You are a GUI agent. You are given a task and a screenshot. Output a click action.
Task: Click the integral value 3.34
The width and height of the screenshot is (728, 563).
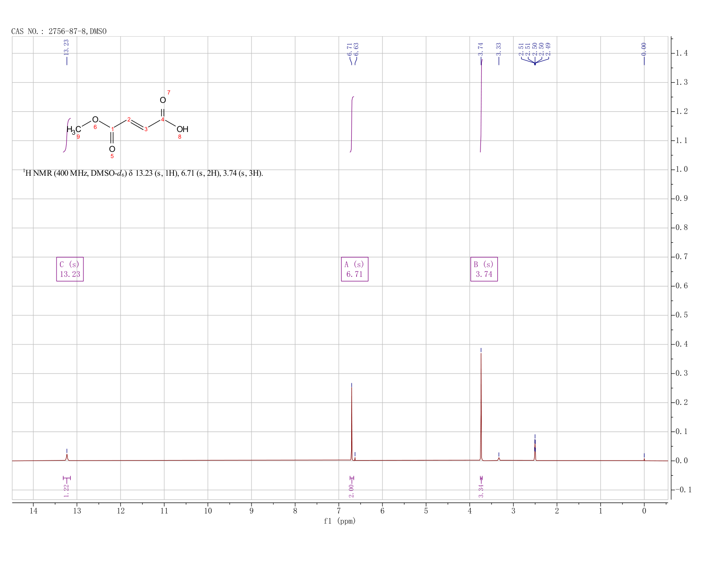tap(481, 491)
